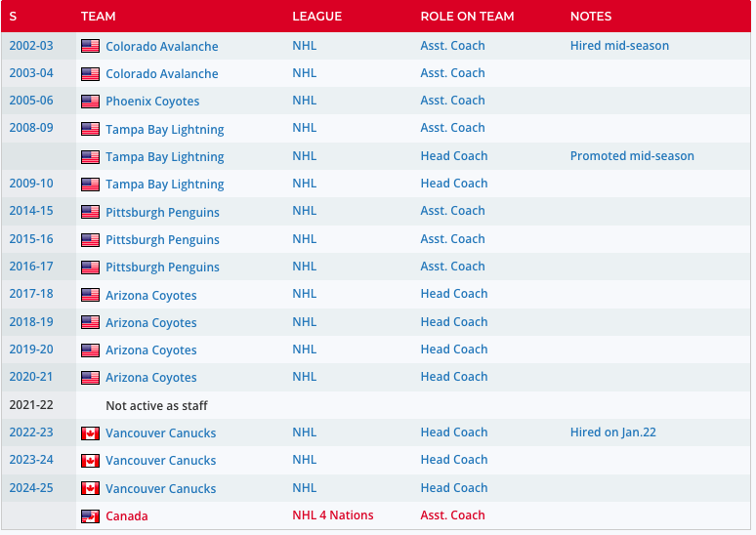Click the Not active as staff text

[156, 406]
